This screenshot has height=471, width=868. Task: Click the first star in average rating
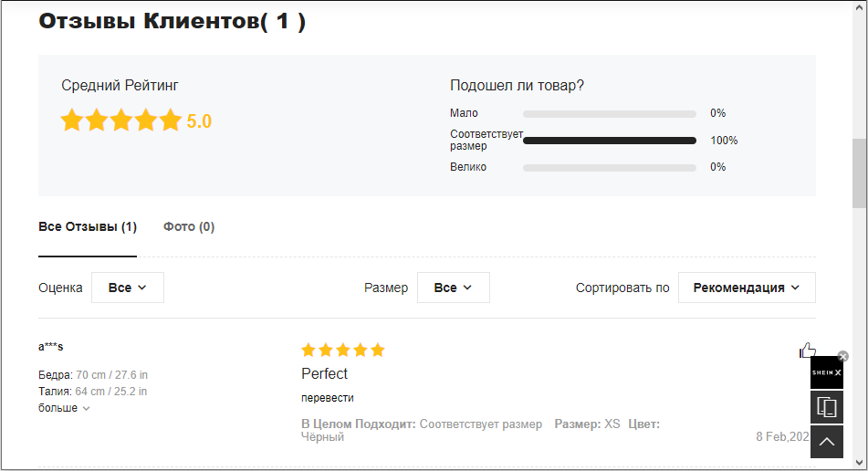click(72, 120)
